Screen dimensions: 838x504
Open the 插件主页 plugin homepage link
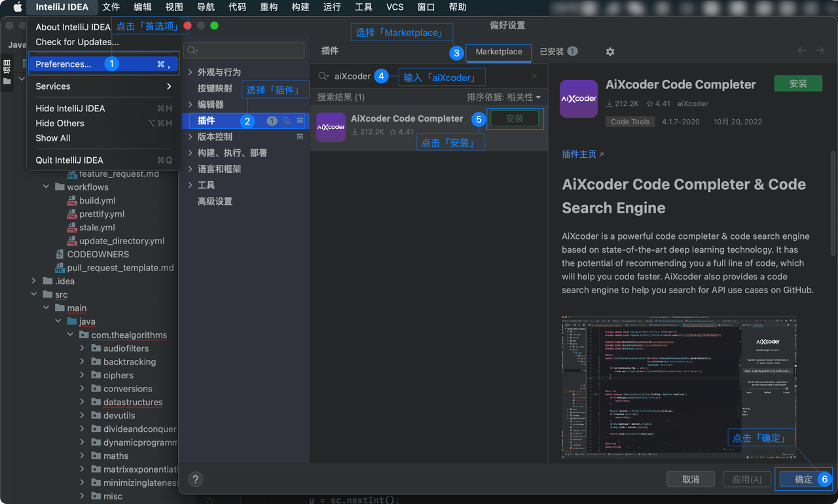coord(579,153)
